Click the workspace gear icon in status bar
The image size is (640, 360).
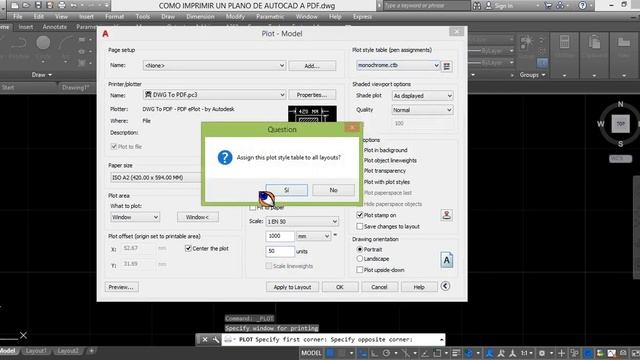(542, 353)
